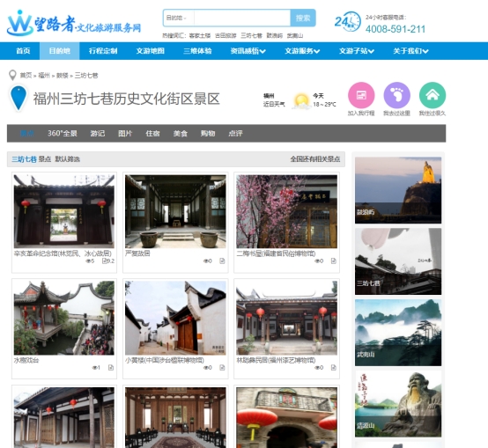488x448 pixels.
Task: Click the sunny weather icon for Fuzhou
Action: click(x=301, y=100)
